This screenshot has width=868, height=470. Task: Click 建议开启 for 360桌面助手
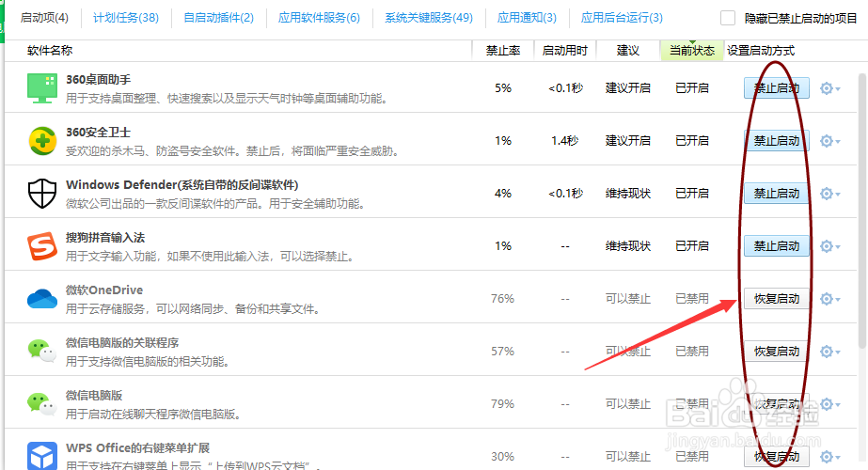[628, 88]
